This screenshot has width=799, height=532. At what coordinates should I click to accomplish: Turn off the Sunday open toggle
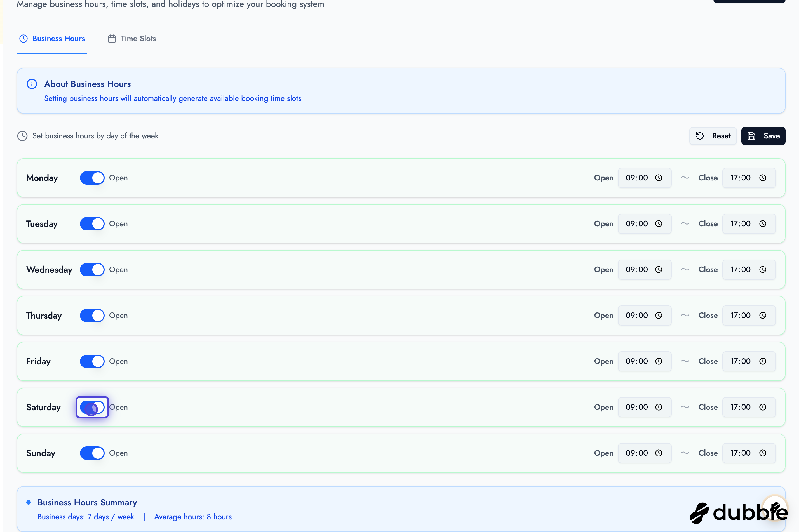pyautogui.click(x=92, y=453)
